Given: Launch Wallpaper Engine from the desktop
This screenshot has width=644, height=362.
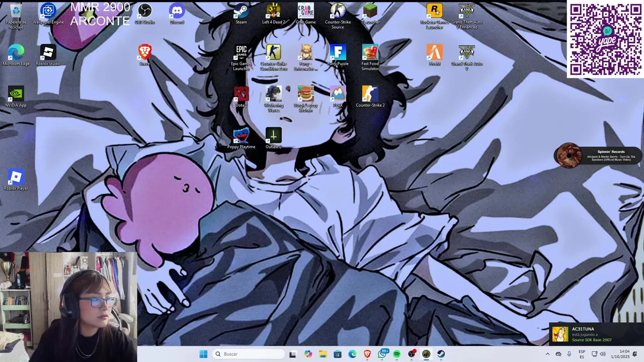Looking at the screenshot, I should coord(48,14).
